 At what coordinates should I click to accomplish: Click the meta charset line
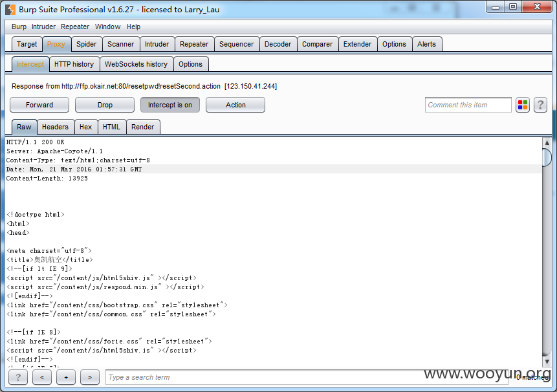click(x=49, y=251)
